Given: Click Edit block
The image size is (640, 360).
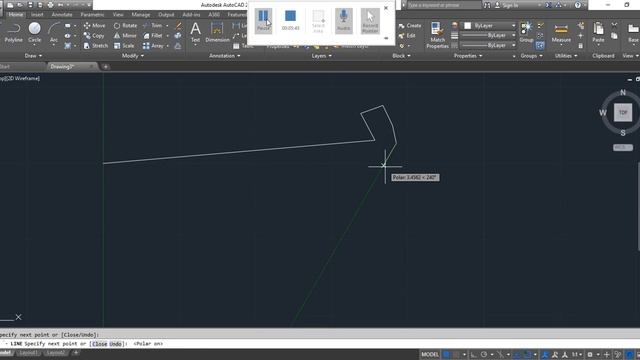Looking at the screenshot, I should click(407, 36).
